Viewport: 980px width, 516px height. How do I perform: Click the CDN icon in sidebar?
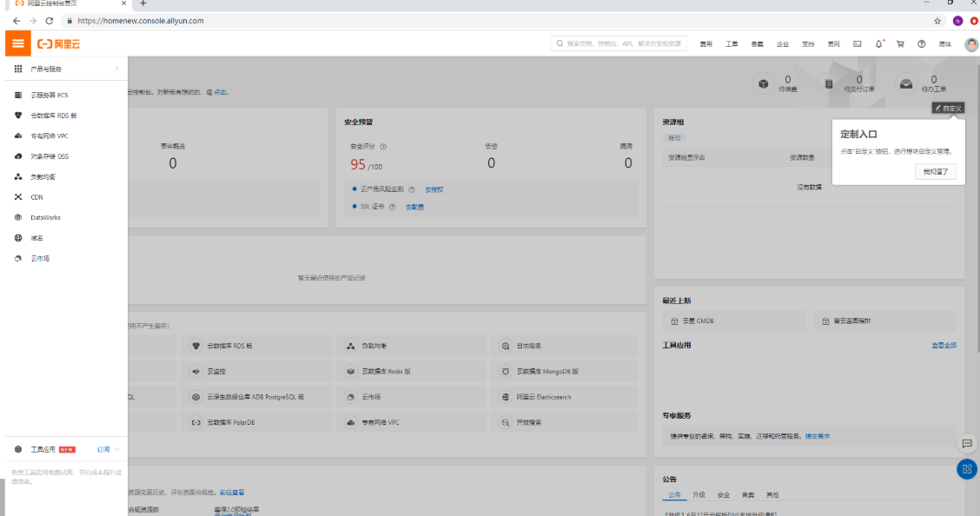point(18,197)
